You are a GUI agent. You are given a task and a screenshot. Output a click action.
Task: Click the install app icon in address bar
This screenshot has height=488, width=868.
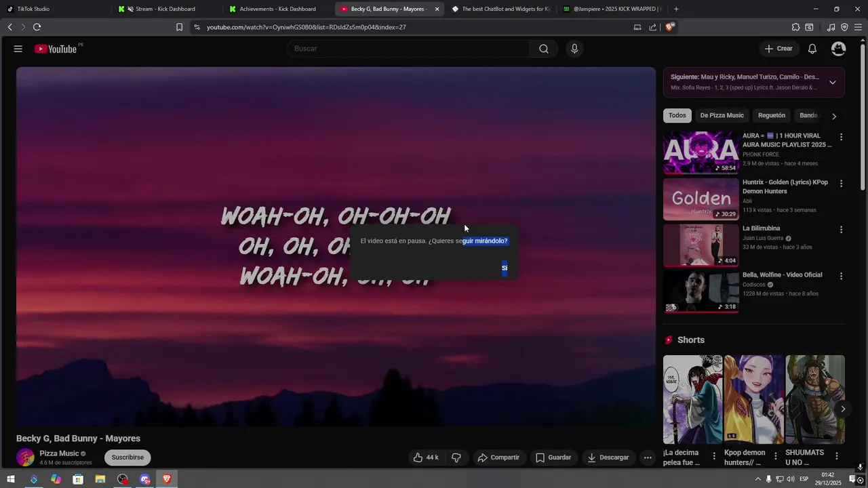637,27
